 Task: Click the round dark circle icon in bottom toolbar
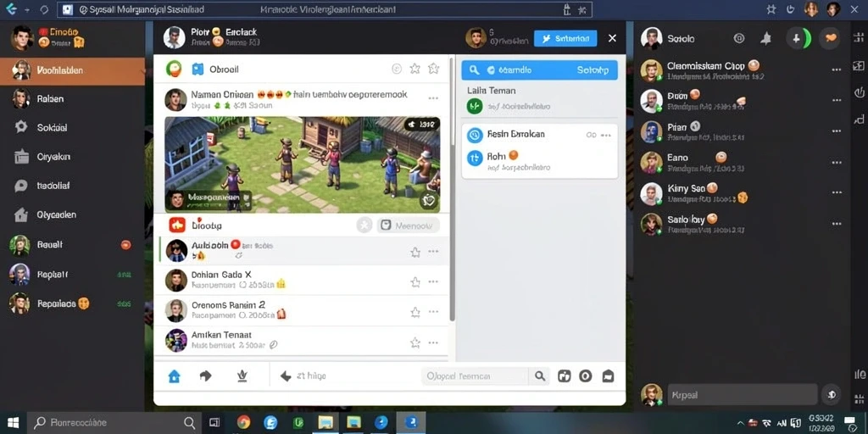pos(586,376)
